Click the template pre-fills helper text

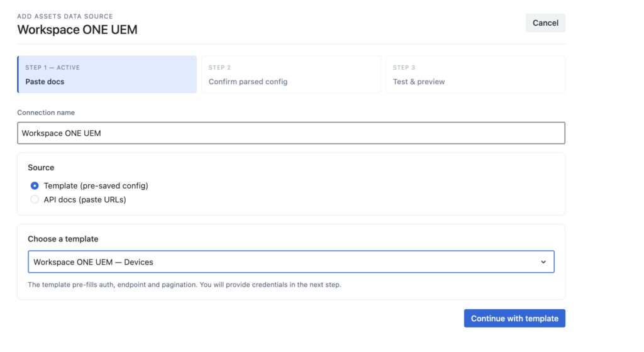(184, 285)
